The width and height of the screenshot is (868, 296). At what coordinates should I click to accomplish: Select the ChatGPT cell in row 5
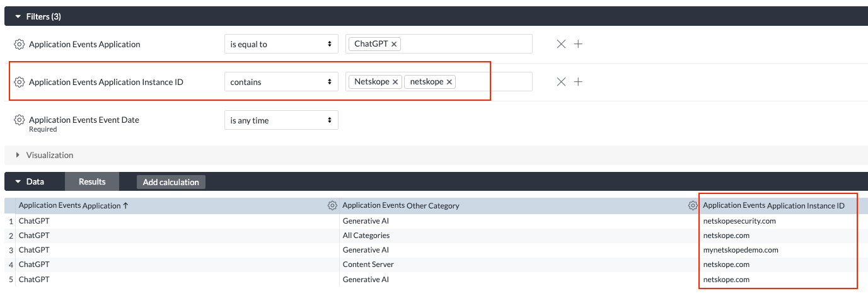point(34,279)
